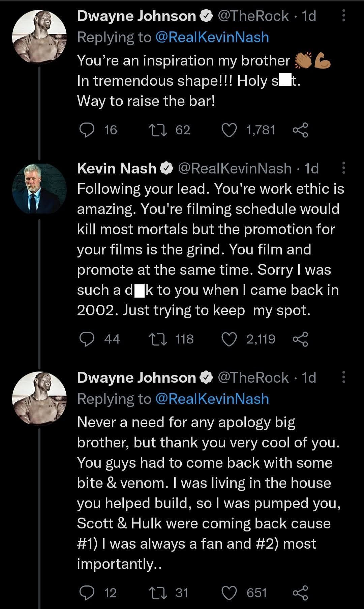Open Dwayne Johnson's avatar on top tweet
The width and height of the screenshot is (364, 609).
(39, 36)
